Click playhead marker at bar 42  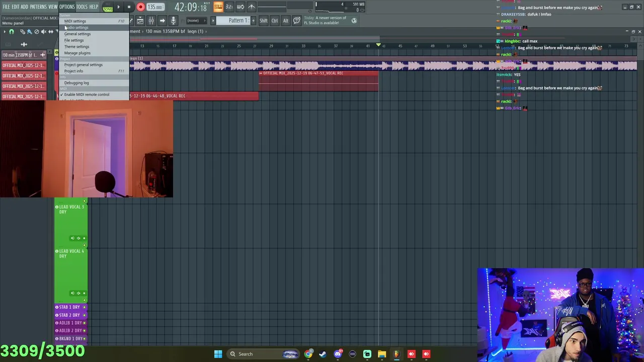click(378, 45)
